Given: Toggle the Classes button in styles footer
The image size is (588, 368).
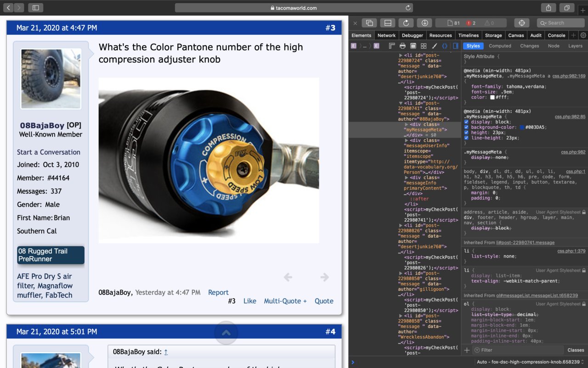Looking at the screenshot, I should click(x=576, y=350).
